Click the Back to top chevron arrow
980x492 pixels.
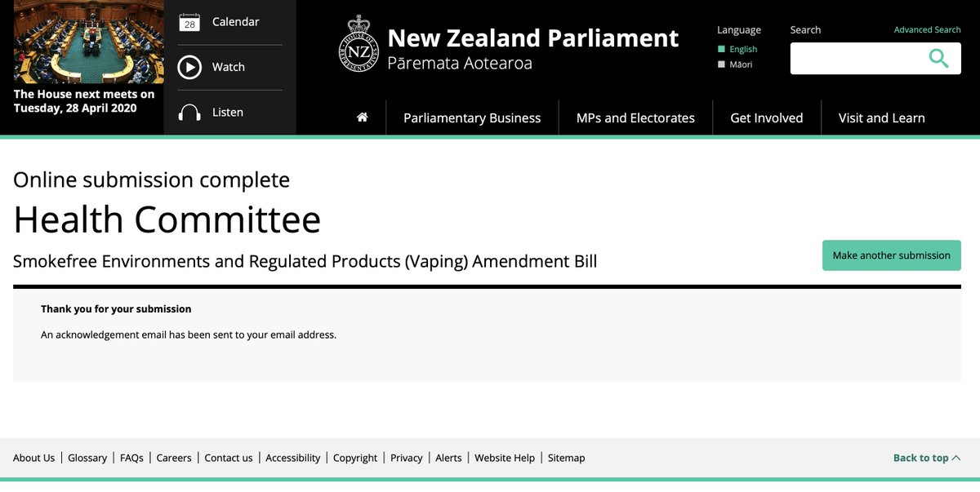956,458
